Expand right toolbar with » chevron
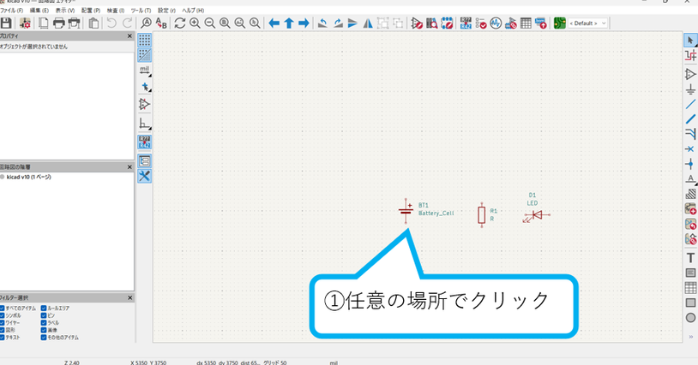 pos(690,337)
